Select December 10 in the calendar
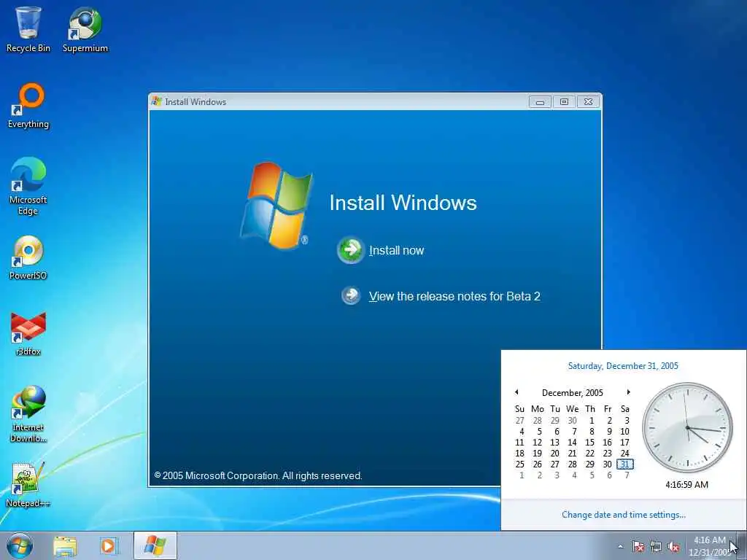 625,432
